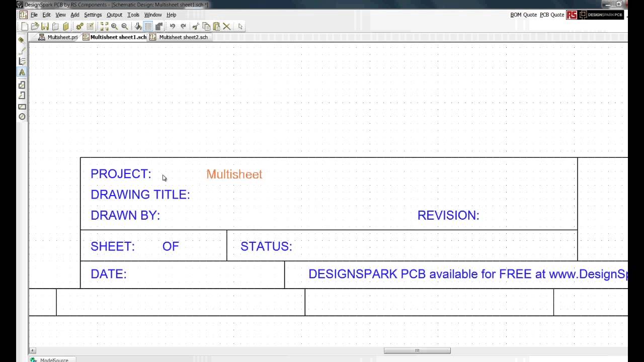Screen dimensions: 644x362
Task: Select the STATUS: label
Action: click(266, 246)
